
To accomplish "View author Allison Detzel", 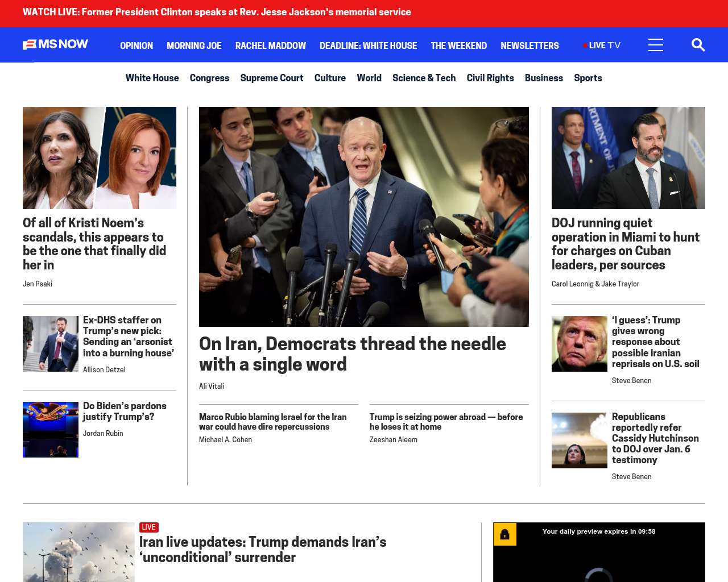I will click(x=104, y=369).
